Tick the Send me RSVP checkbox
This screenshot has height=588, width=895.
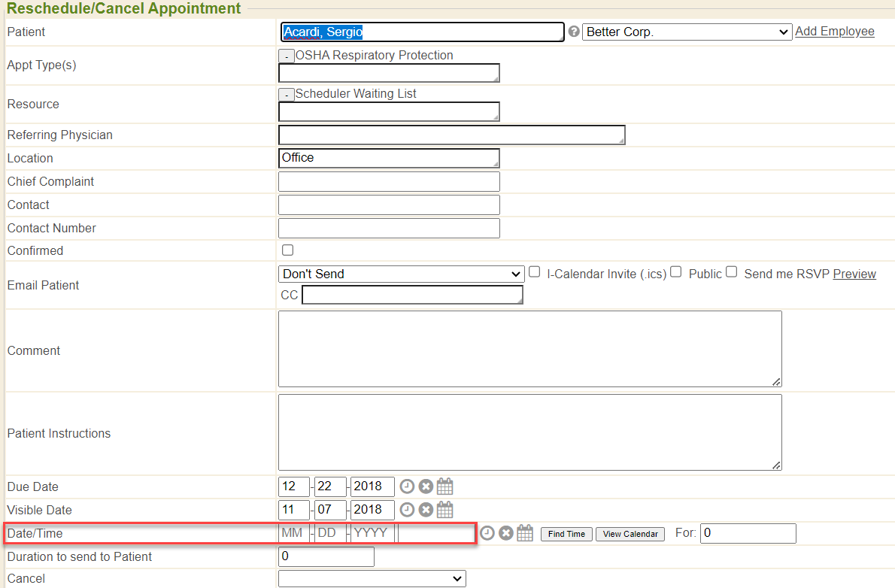tap(731, 272)
